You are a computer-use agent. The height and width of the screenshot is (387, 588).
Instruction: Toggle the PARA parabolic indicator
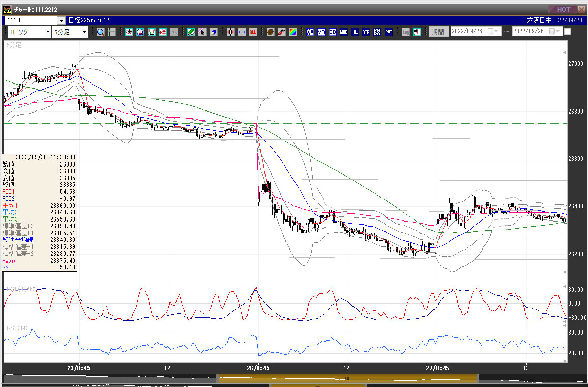377,32
